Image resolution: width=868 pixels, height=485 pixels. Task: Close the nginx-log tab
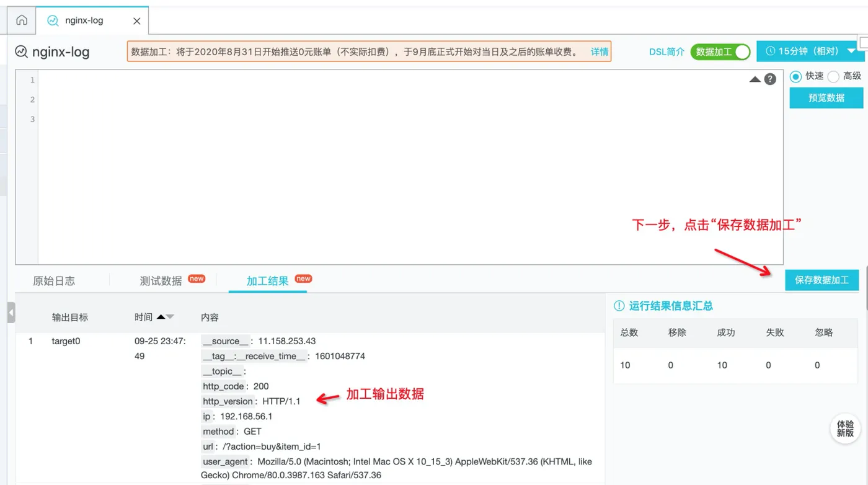[137, 21]
